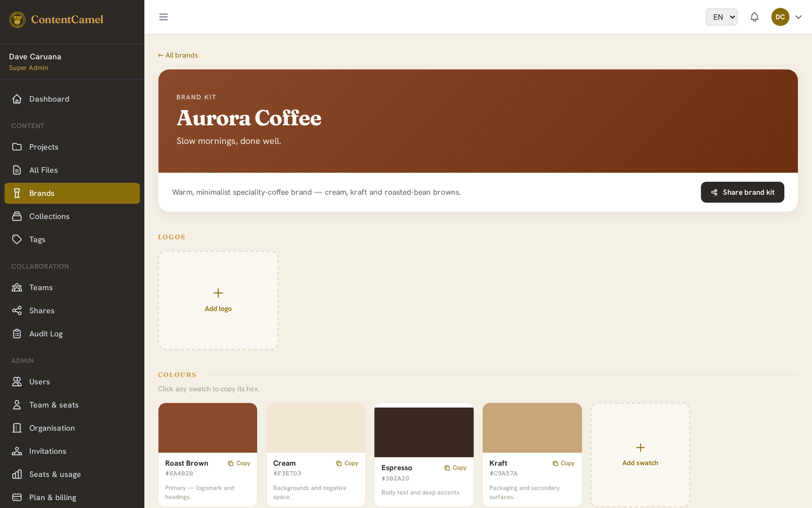Click the tagline 'Slow mornings, done well.'
This screenshot has height=508, width=812.
click(229, 141)
